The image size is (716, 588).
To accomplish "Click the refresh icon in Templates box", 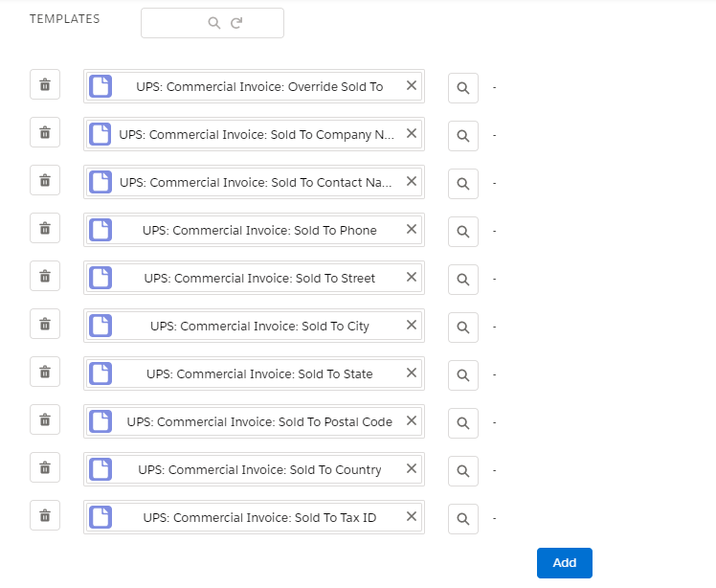I will [x=236, y=23].
